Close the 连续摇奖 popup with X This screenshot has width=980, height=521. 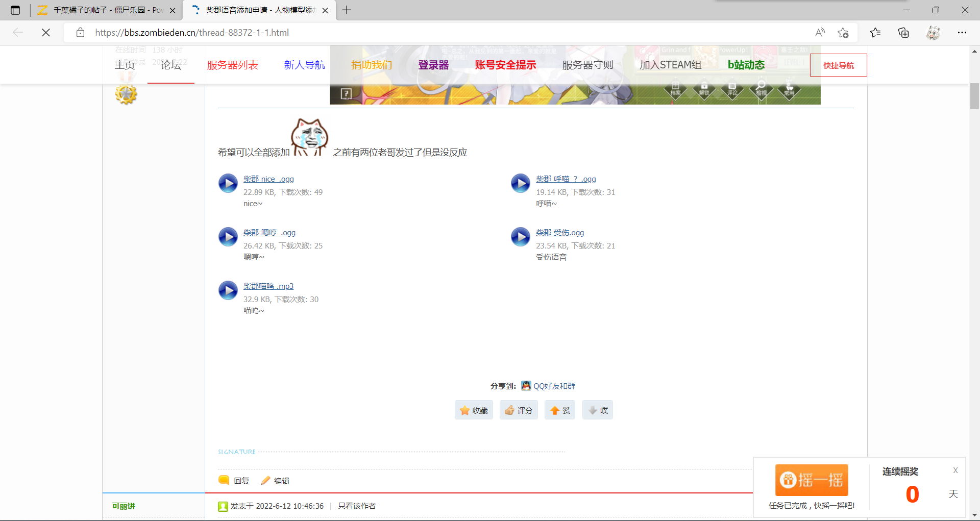pos(955,470)
